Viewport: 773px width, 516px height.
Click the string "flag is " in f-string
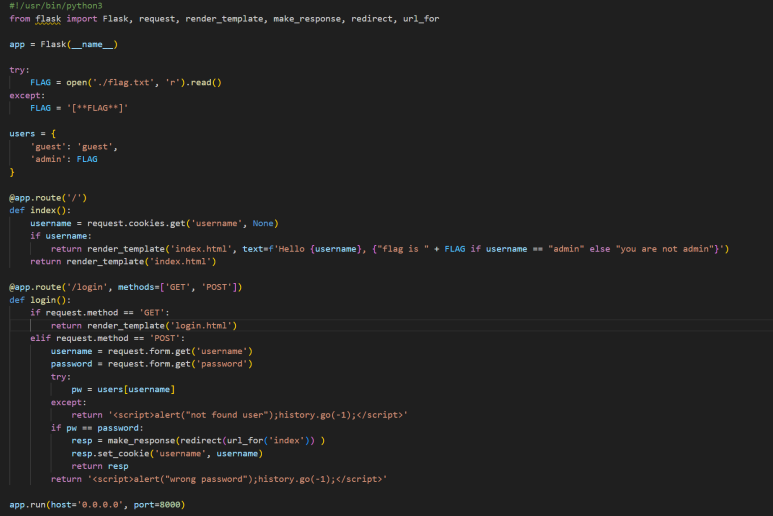[403, 249]
